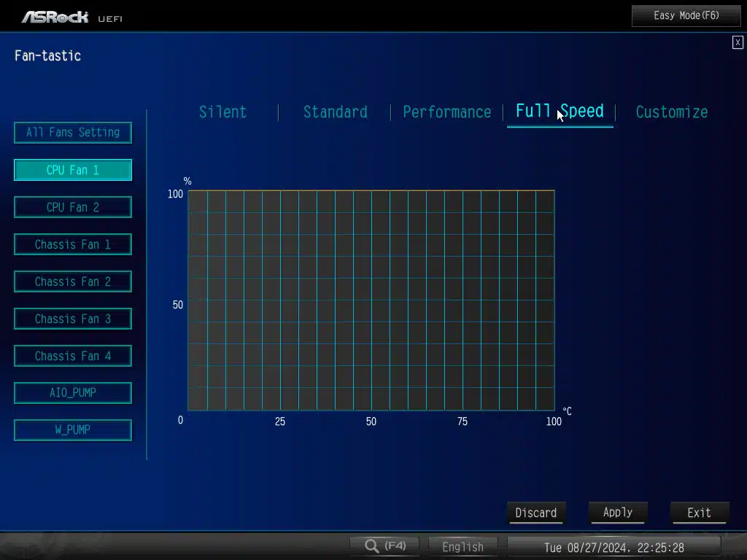
Task: Open the Customize fan curve tab
Action: click(x=671, y=112)
